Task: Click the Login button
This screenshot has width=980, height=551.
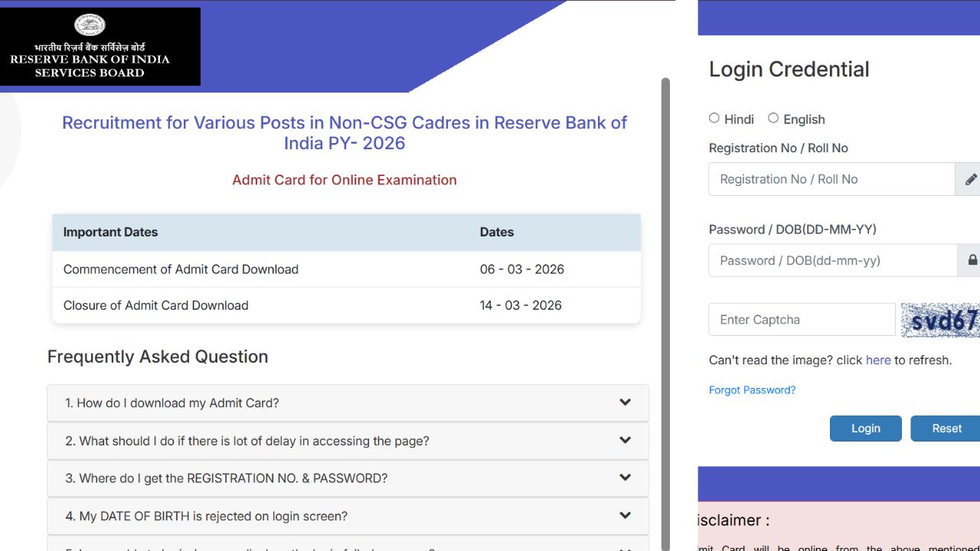Action: pyautogui.click(x=866, y=429)
